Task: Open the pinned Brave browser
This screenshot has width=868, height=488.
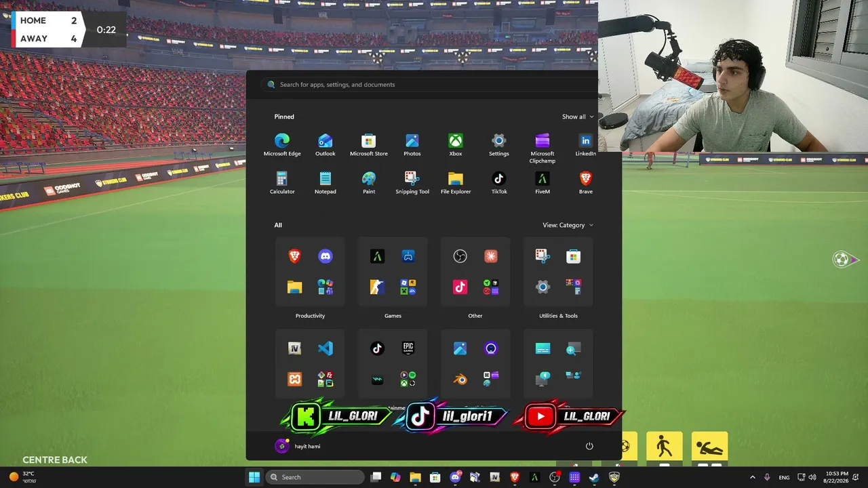Action: [x=586, y=183]
